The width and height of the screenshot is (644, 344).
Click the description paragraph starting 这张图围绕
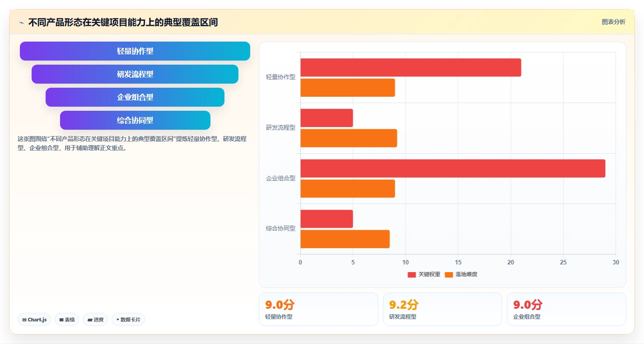tap(132, 143)
